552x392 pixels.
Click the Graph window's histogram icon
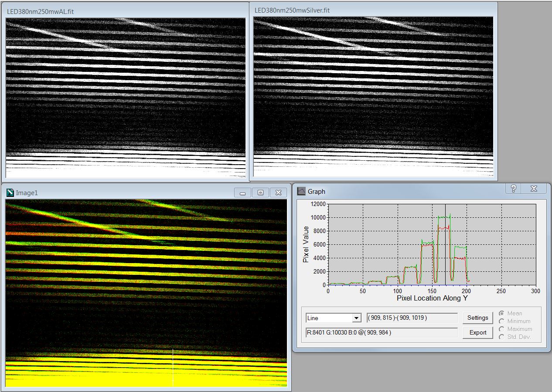tap(301, 191)
